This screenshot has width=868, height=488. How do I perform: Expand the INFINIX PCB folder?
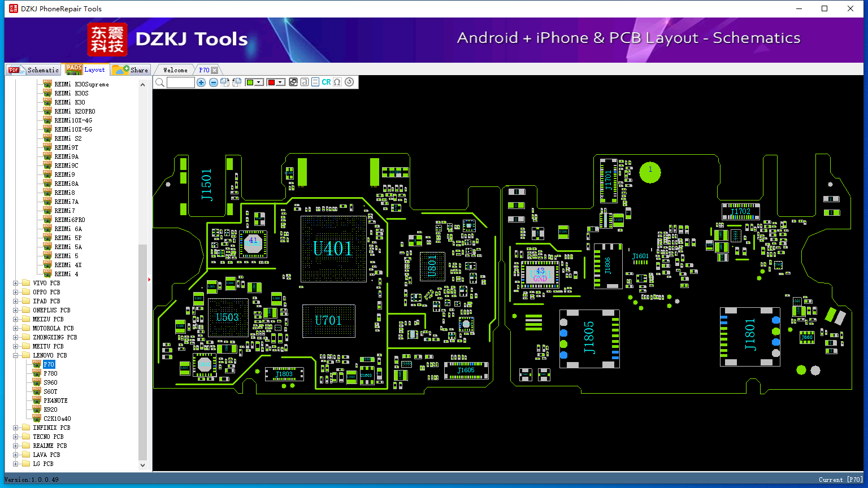[x=16, y=428]
